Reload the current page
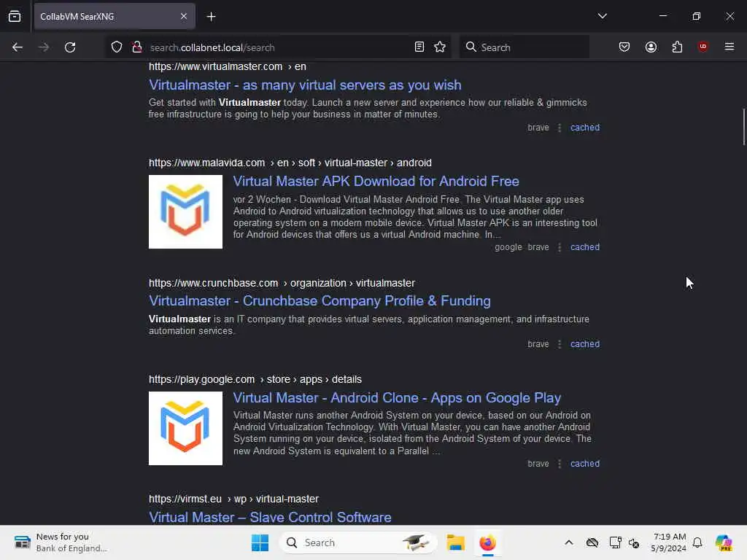The image size is (747, 560). [x=70, y=47]
